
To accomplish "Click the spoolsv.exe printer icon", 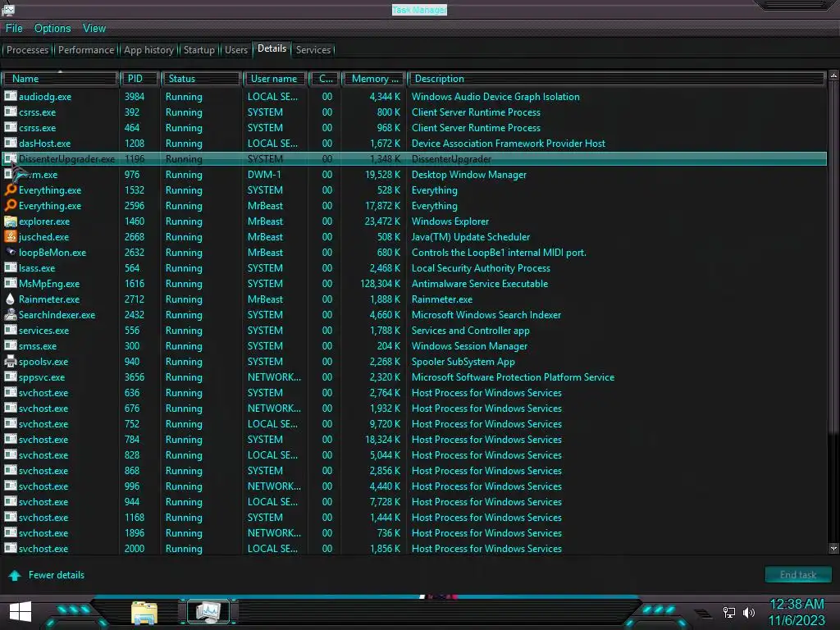I will 10,361.
